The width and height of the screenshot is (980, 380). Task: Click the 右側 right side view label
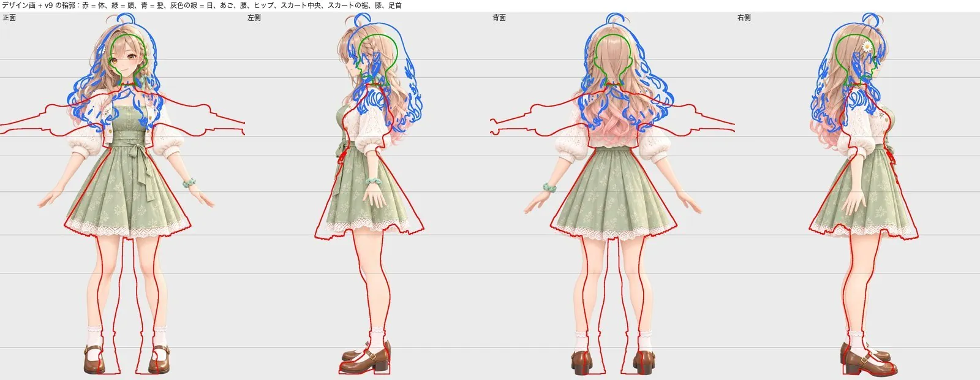[744, 18]
